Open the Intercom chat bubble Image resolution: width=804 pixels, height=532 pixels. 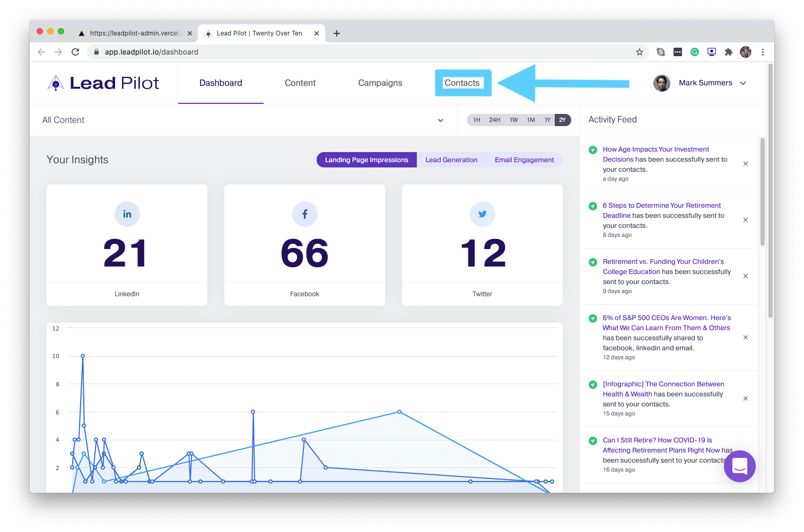tap(739, 466)
